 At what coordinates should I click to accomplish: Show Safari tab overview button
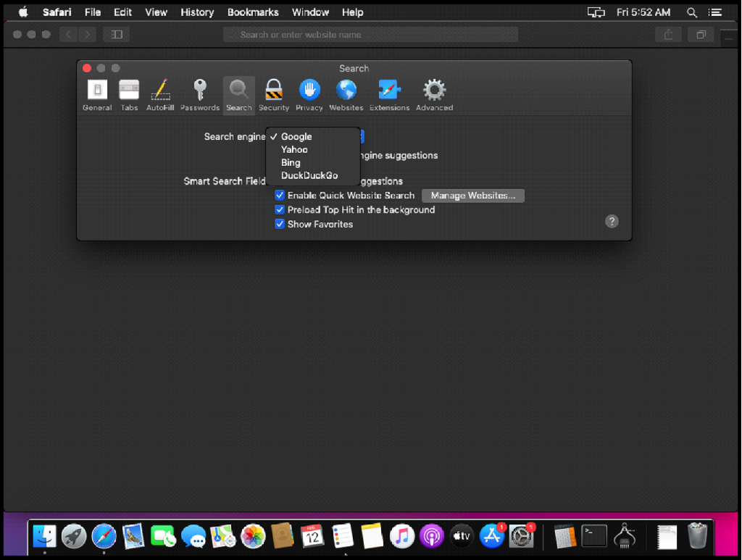(x=701, y=35)
